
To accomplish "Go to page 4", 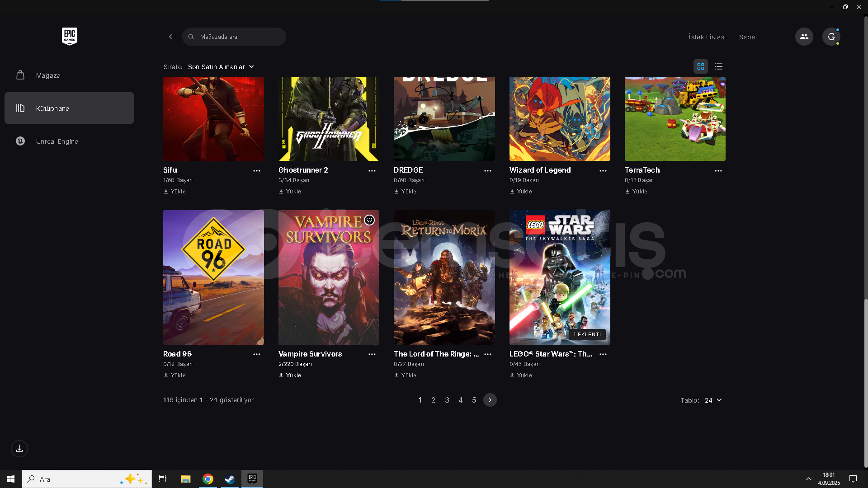I will tap(461, 400).
